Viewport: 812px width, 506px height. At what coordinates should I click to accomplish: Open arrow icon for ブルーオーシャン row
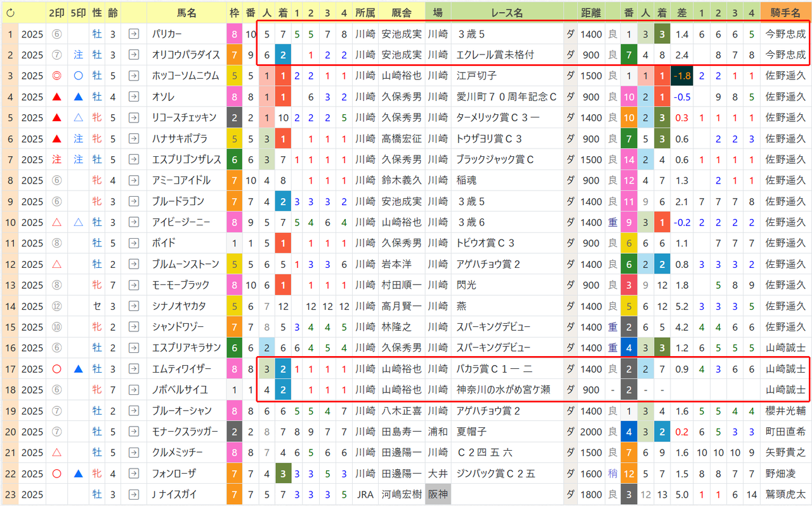[x=134, y=411]
